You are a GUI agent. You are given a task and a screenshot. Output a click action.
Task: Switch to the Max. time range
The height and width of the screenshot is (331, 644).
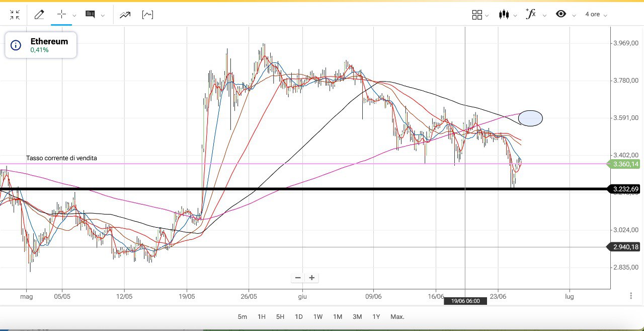[397, 317]
